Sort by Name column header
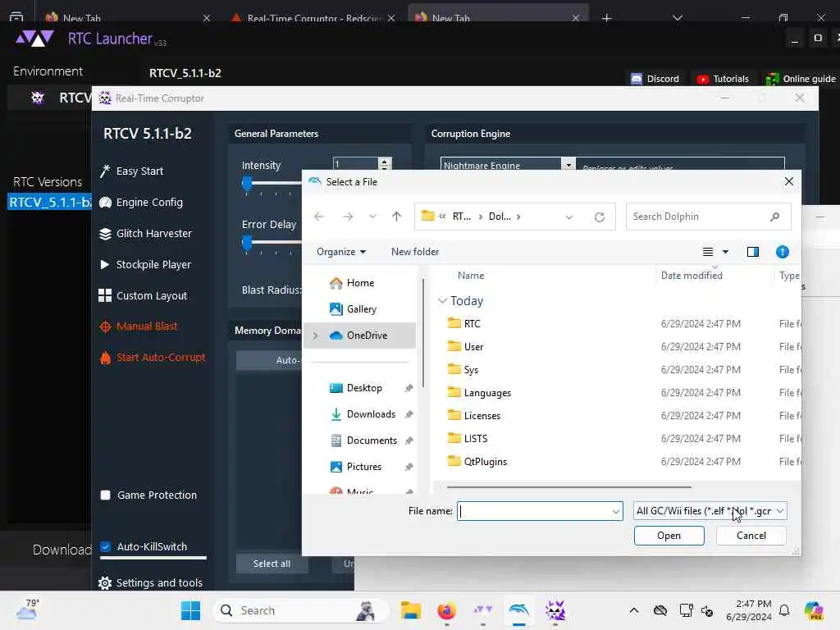This screenshot has height=630, width=840. 470,276
